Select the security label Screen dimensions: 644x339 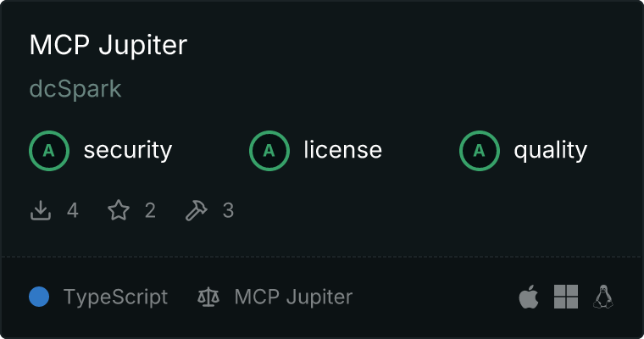click(x=128, y=150)
